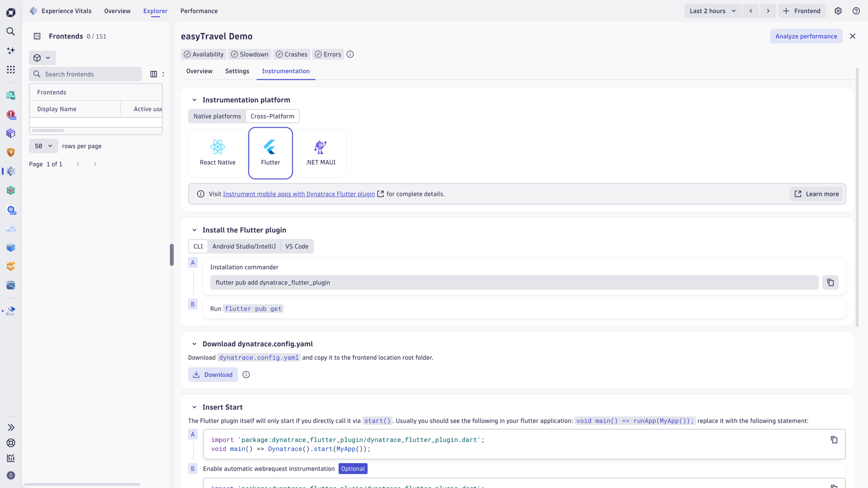Click the search icon in left sidebar
This screenshot has width=868, height=488.
(11, 32)
